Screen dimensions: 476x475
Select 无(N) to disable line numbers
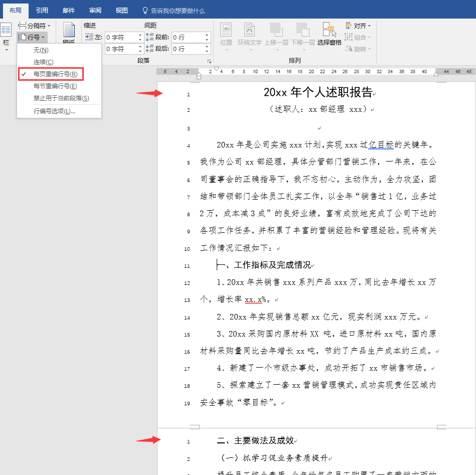point(41,50)
